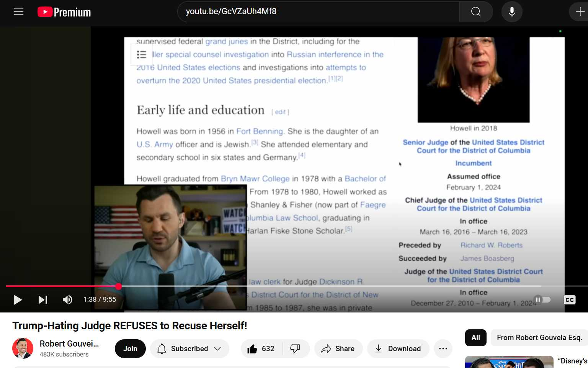Open the Wikipedia contents list icon
This screenshot has width=588, height=368.
point(141,55)
